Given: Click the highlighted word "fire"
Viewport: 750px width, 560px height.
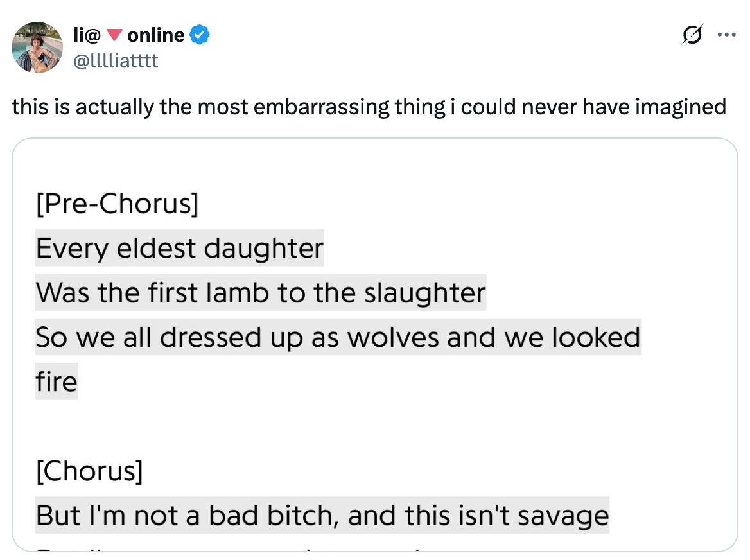Looking at the screenshot, I should click(57, 382).
